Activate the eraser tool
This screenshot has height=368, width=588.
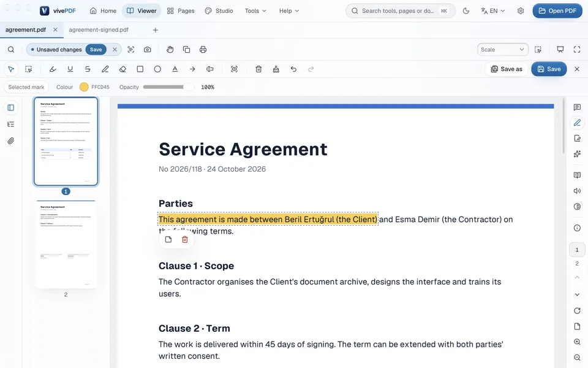pyautogui.click(x=123, y=69)
